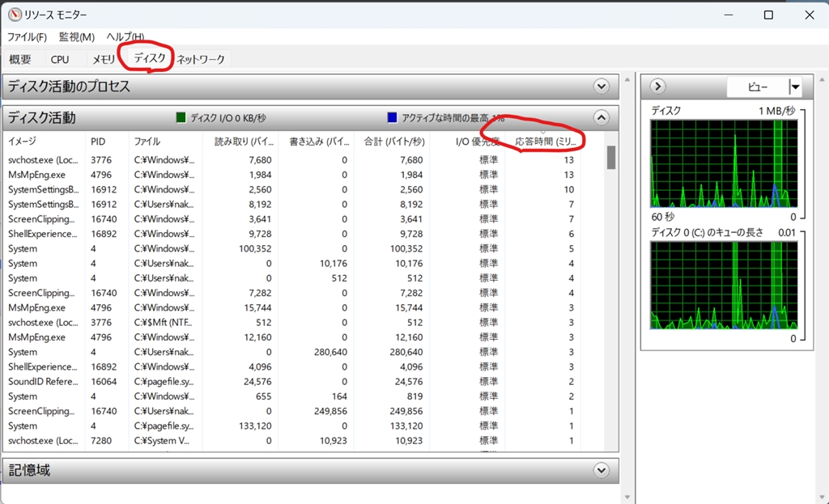Image resolution: width=829 pixels, height=504 pixels.
Task: Switch to the ネットワーク tab
Action: pos(201,59)
